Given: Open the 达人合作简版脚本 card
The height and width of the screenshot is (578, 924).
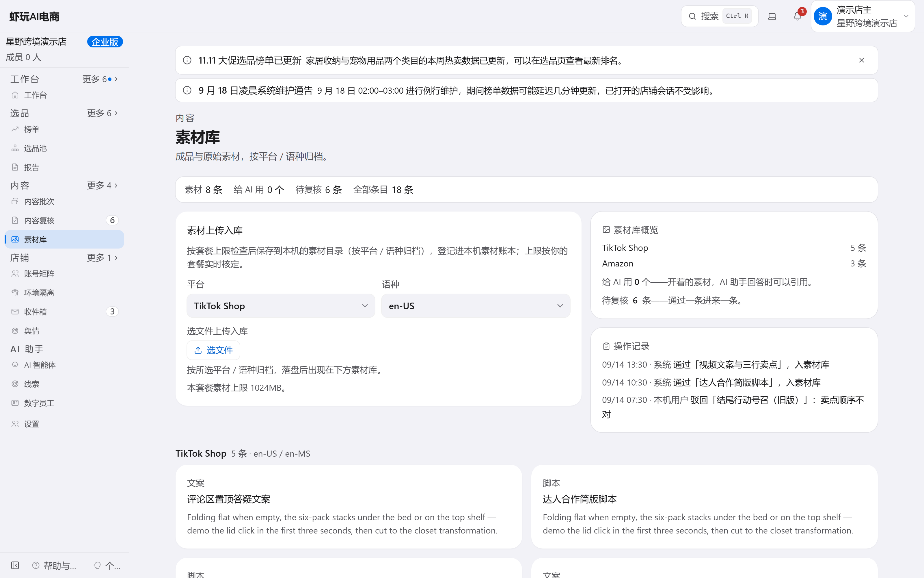Looking at the screenshot, I should click(704, 507).
